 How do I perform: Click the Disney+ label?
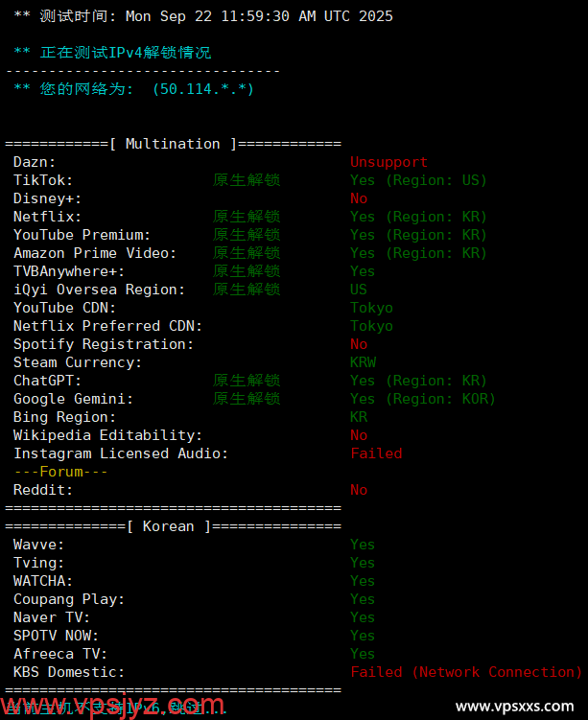pos(47,198)
